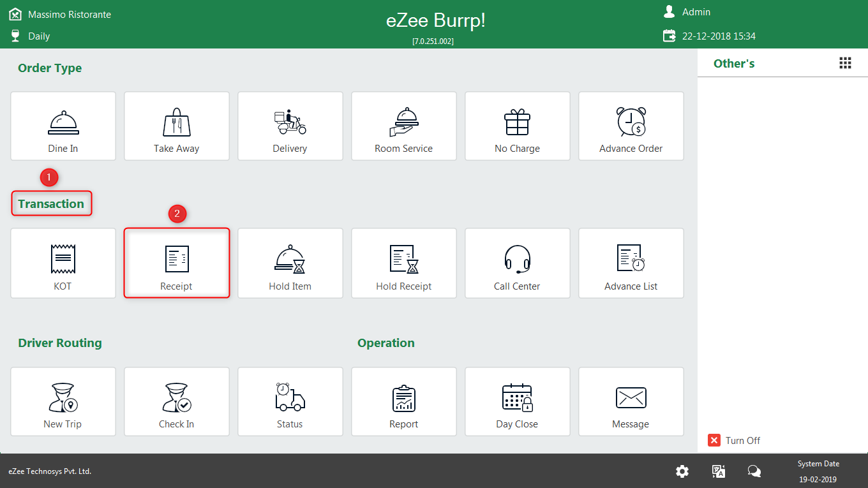Open the Report operation
This screenshot has height=488, width=868.
[x=404, y=402]
